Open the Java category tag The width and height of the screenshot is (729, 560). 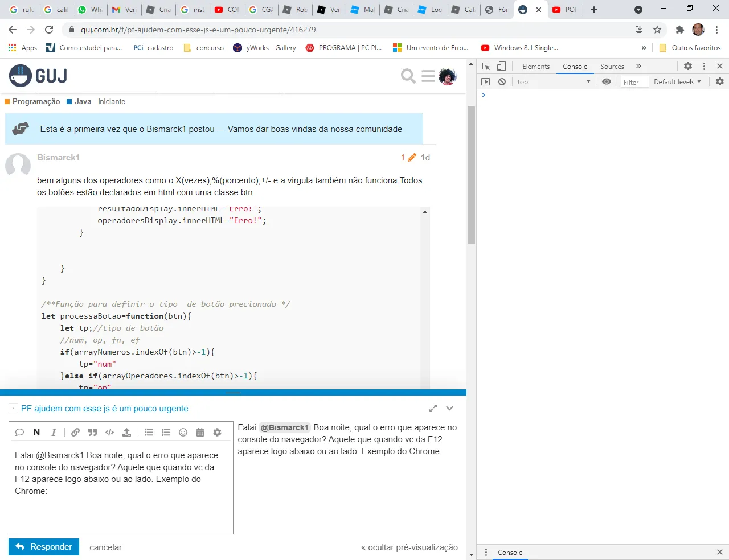pyautogui.click(x=79, y=102)
